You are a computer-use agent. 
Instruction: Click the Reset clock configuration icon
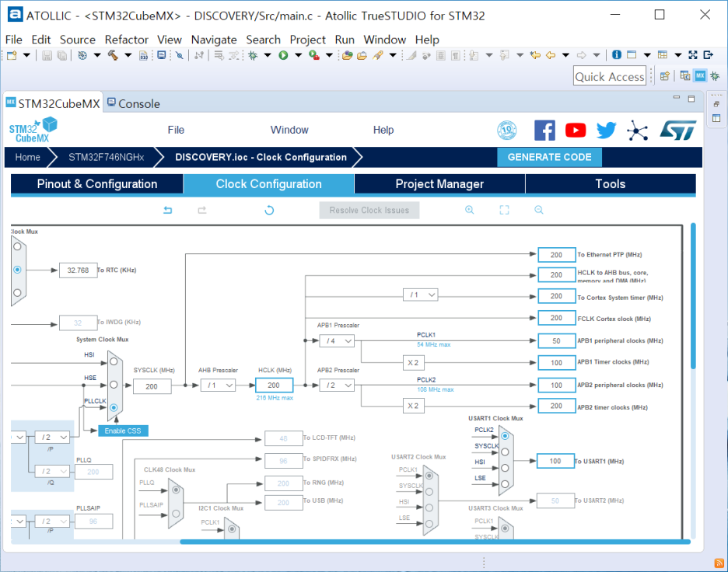coord(269,210)
